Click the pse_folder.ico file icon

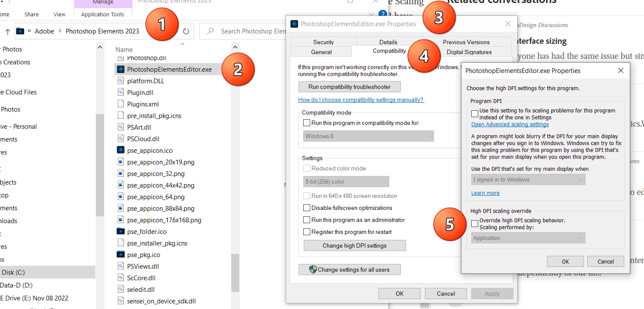(x=121, y=231)
